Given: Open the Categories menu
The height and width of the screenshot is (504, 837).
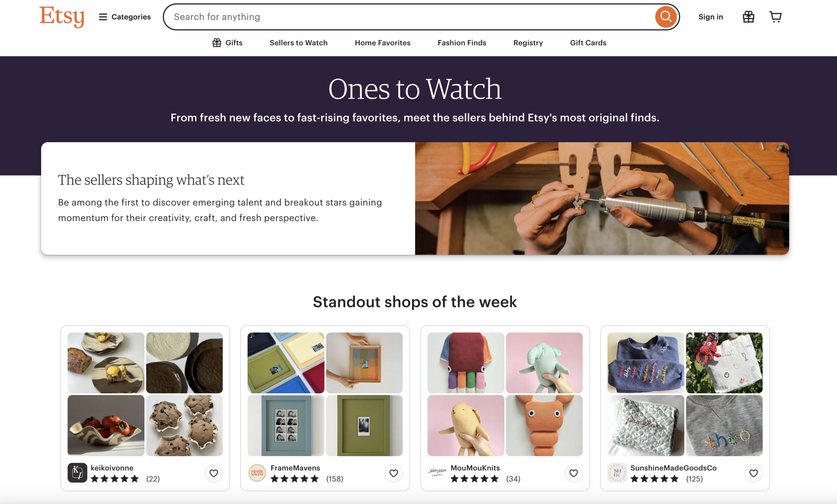Looking at the screenshot, I should (125, 17).
